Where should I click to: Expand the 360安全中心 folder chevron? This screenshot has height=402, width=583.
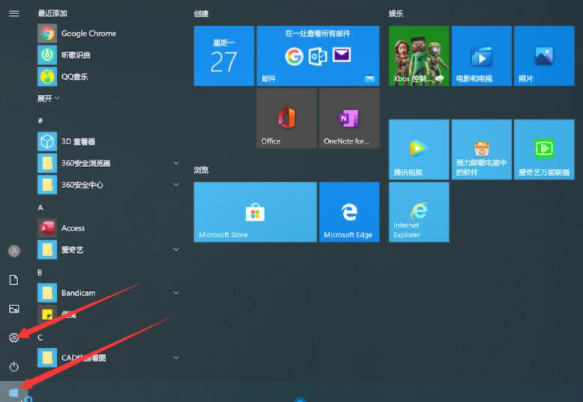[176, 184]
